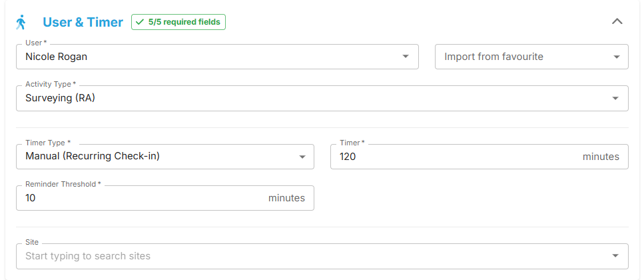Click the Timer field showing 120
644x280 pixels.
tap(480, 156)
